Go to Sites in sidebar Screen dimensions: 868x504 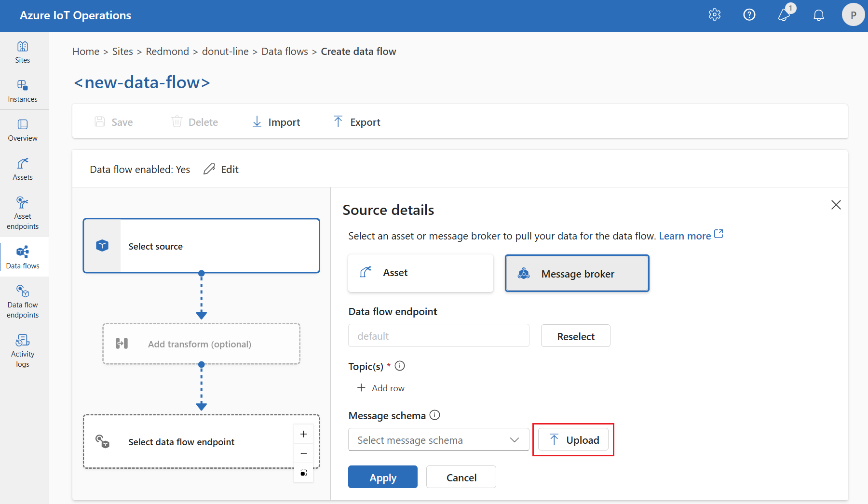[x=23, y=53]
